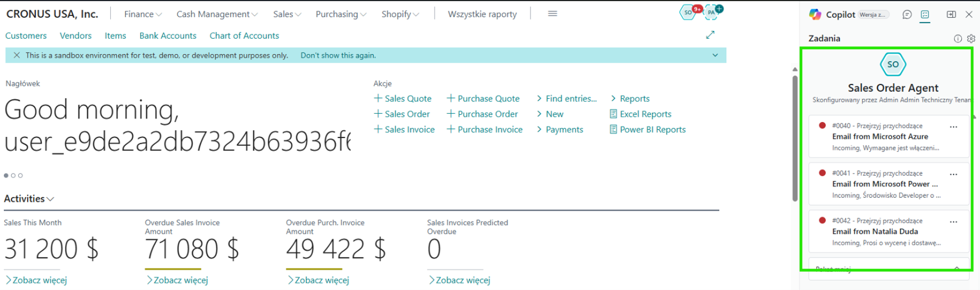Click the Power BI Reports action
The height and width of the screenshot is (290, 980).
tap(647, 129)
